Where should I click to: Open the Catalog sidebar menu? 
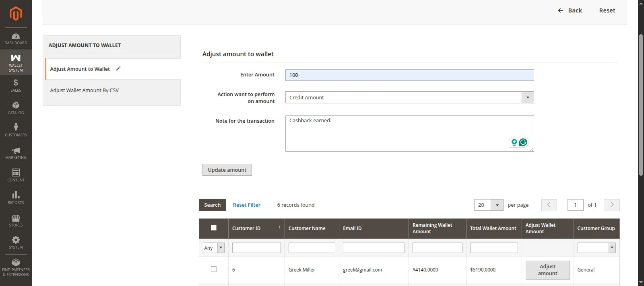[x=16, y=108]
